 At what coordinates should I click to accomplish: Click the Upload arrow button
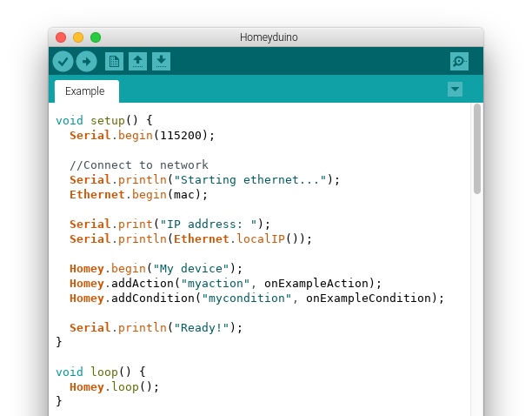point(87,62)
